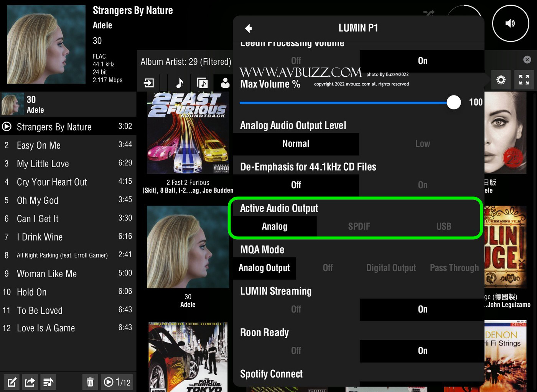This screenshot has width=537, height=392.
Task: Click the share playlist arrow icon
Action: point(30,382)
